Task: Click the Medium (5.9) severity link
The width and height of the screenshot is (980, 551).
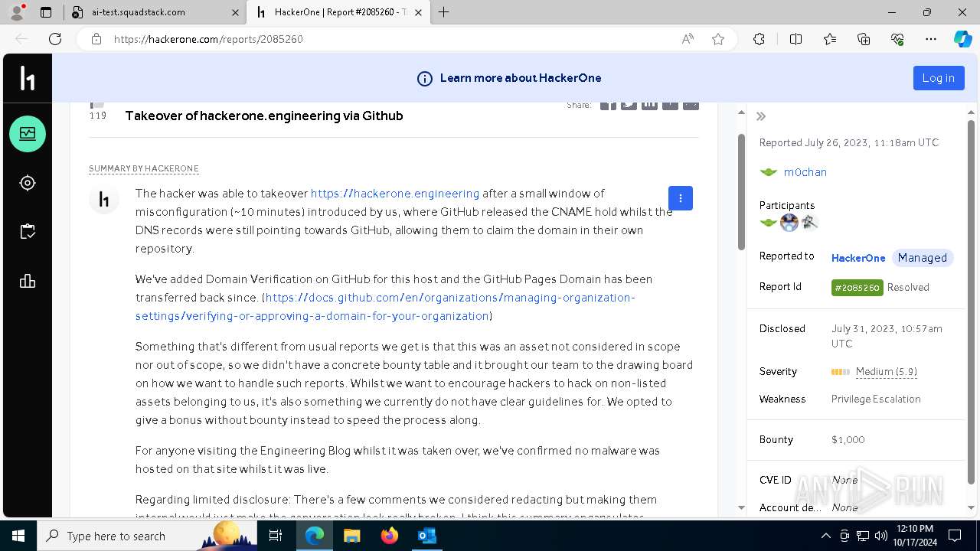Action: pyautogui.click(x=887, y=371)
